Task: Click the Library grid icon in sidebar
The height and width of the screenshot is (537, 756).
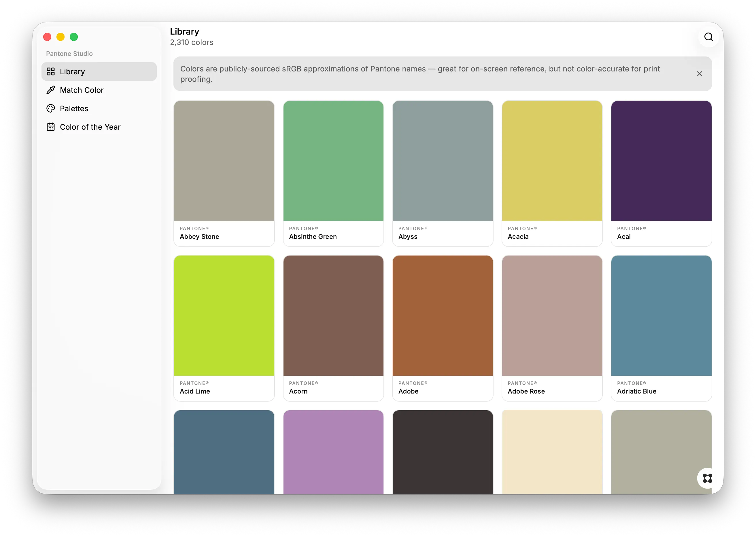Action: pyautogui.click(x=51, y=71)
